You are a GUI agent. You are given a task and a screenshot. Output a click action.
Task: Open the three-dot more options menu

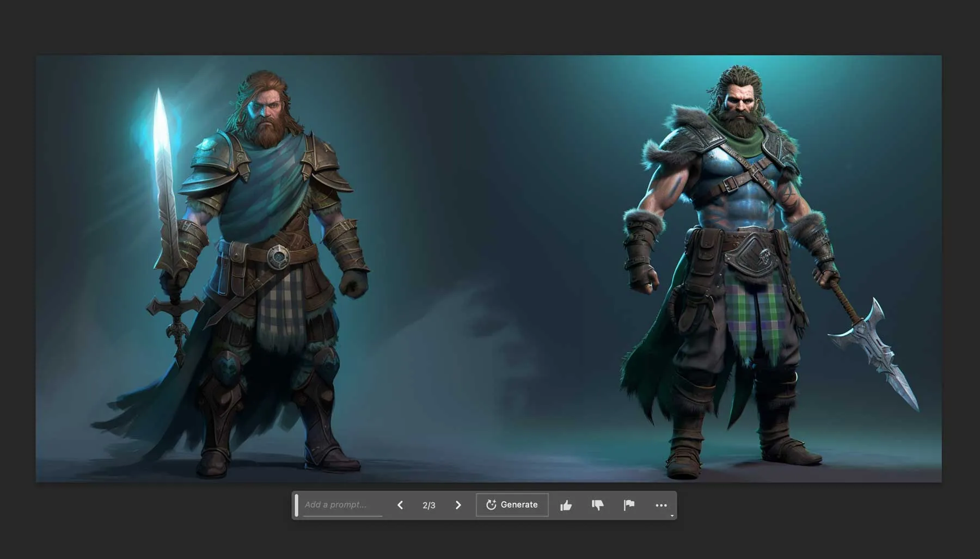pyautogui.click(x=661, y=506)
